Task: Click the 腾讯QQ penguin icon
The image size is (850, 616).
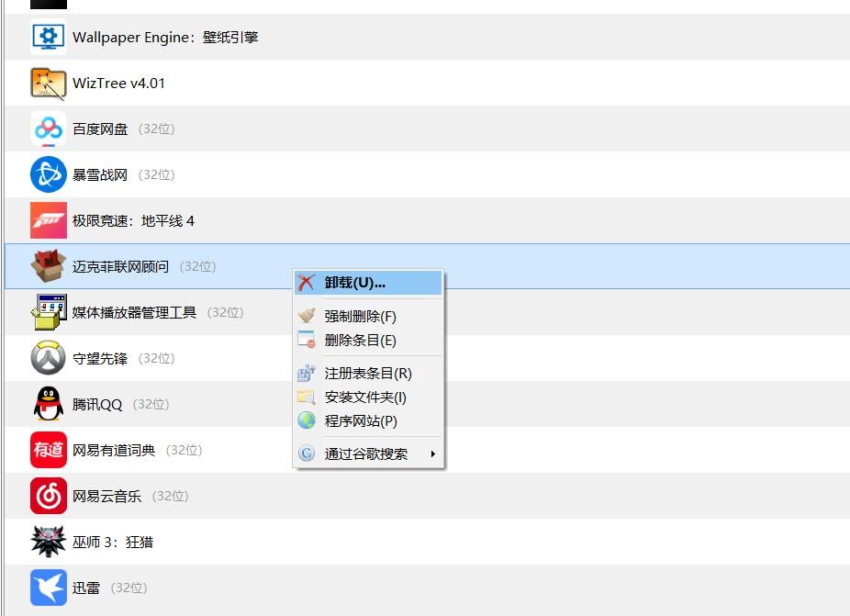Action: tap(48, 404)
